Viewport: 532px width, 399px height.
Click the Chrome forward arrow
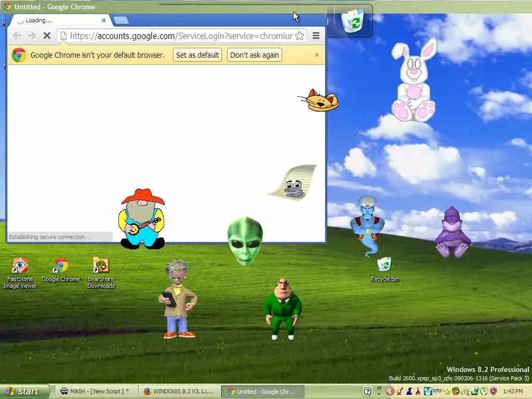pos(32,36)
